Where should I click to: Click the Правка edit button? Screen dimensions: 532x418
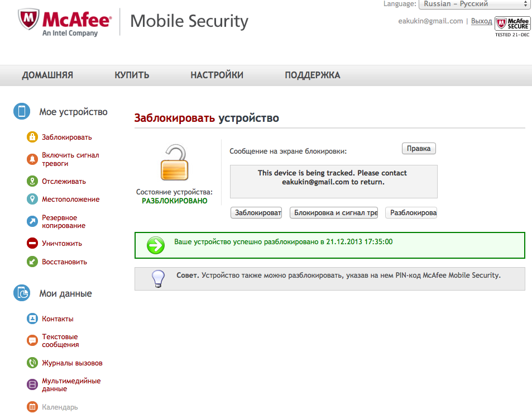[419, 149]
